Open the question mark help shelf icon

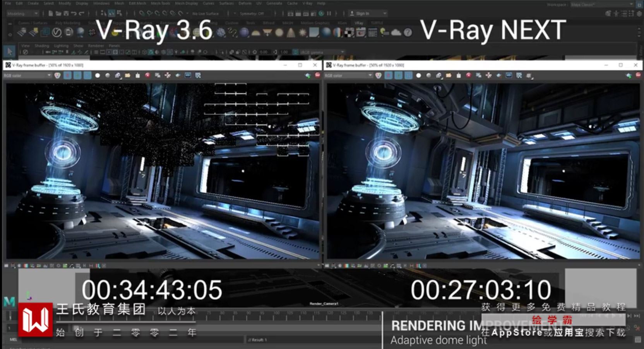point(408,32)
